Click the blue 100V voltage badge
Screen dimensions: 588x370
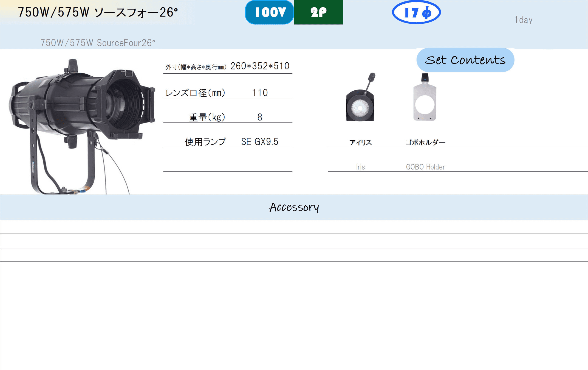click(269, 12)
